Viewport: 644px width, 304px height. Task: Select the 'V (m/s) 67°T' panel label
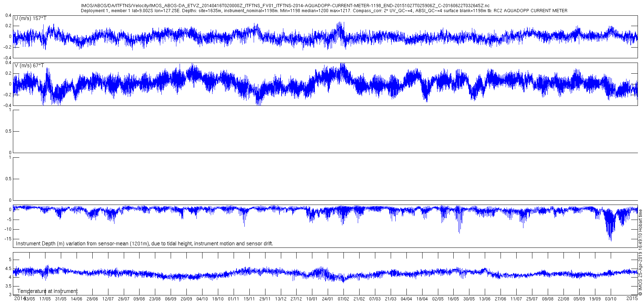(x=29, y=65)
